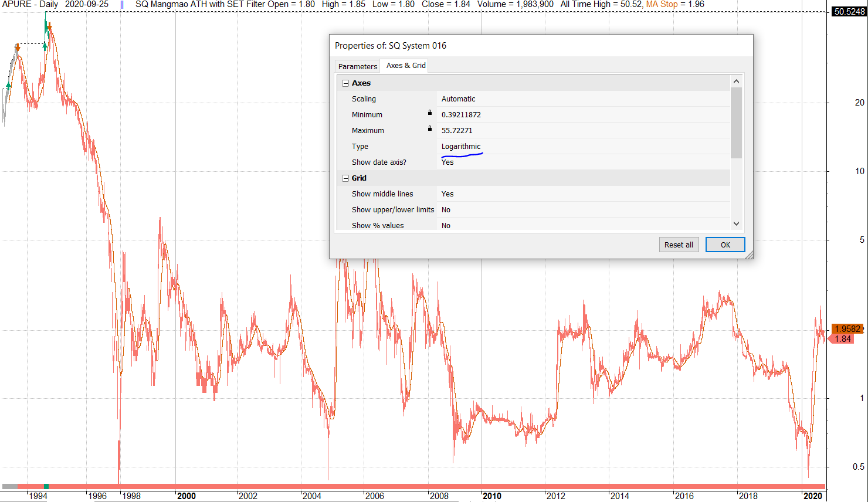Click the orange sell arrow at dashed line start
This screenshot has height=502, width=868.
click(18, 48)
